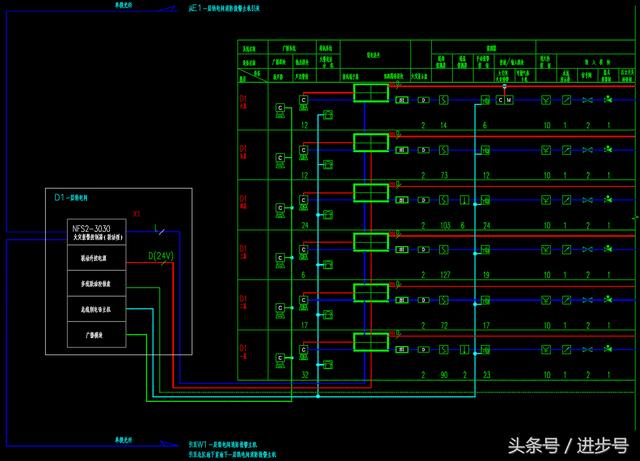Viewport: 640px width, 461px height.
Task: Click the count value 127
Action: coord(445,275)
